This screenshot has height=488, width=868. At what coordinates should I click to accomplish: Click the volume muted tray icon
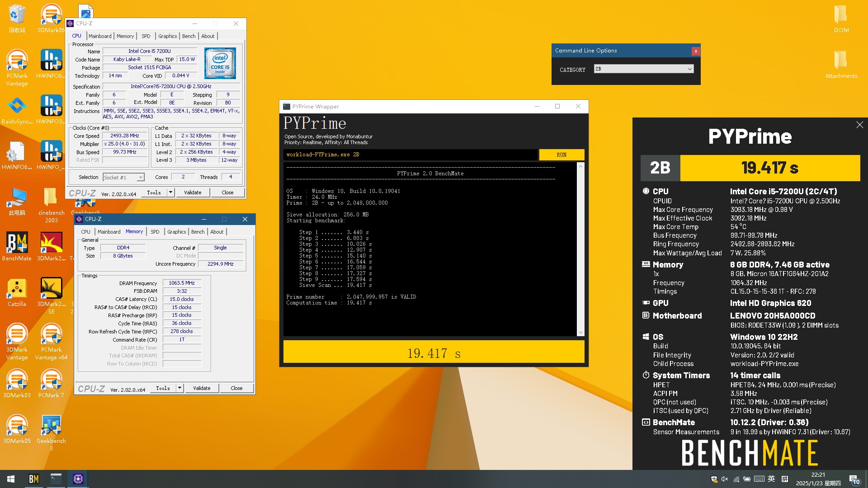725,479
